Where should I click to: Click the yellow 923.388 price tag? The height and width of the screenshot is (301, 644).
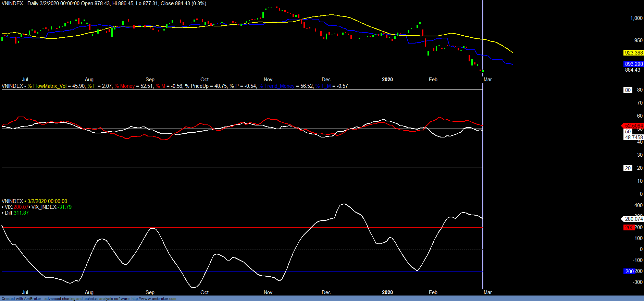pos(633,53)
